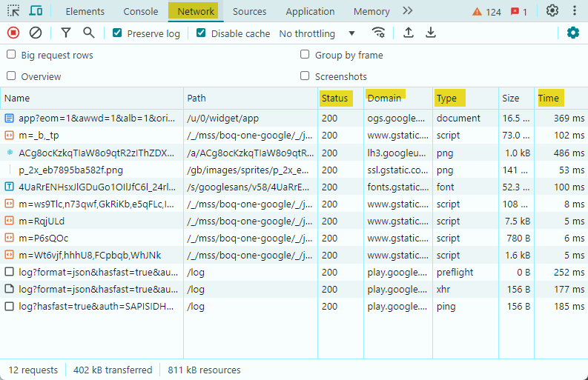588x380 pixels.
Task: Expand more DevTools tabs chevron
Action: point(407,11)
